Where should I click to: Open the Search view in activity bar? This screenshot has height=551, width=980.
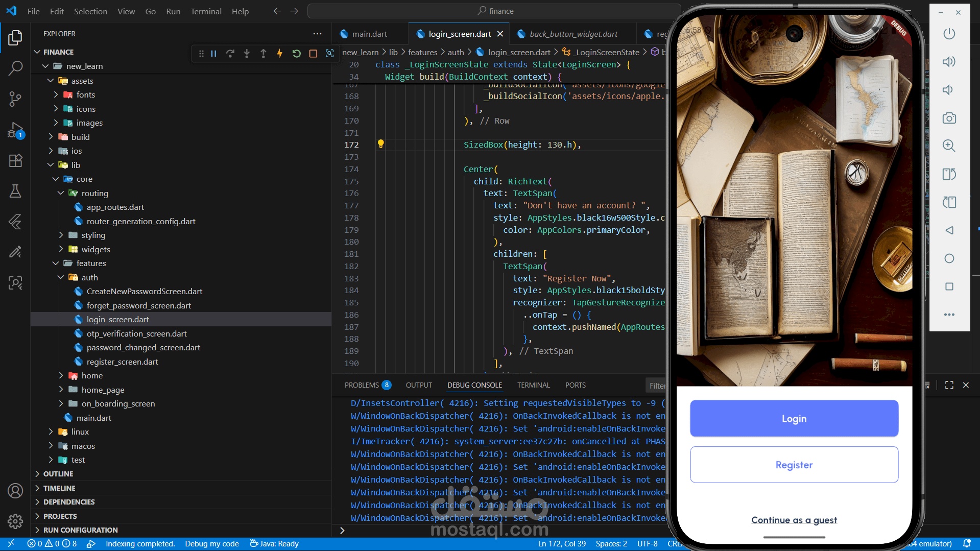click(x=15, y=68)
